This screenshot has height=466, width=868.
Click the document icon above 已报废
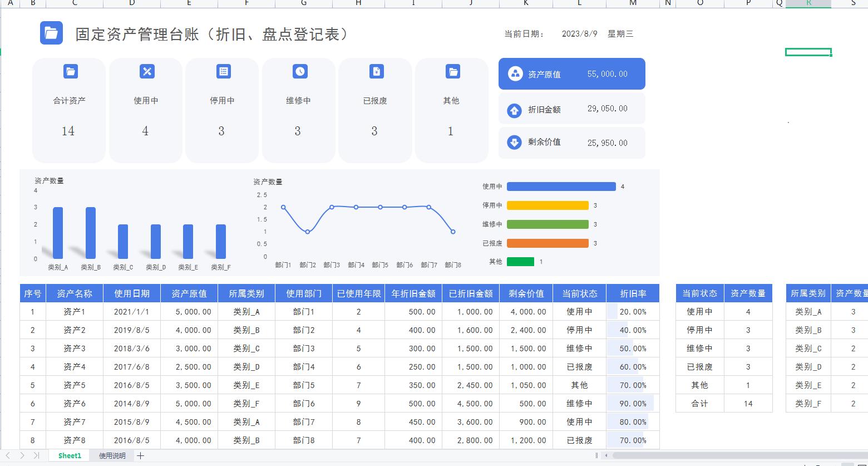[377, 71]
